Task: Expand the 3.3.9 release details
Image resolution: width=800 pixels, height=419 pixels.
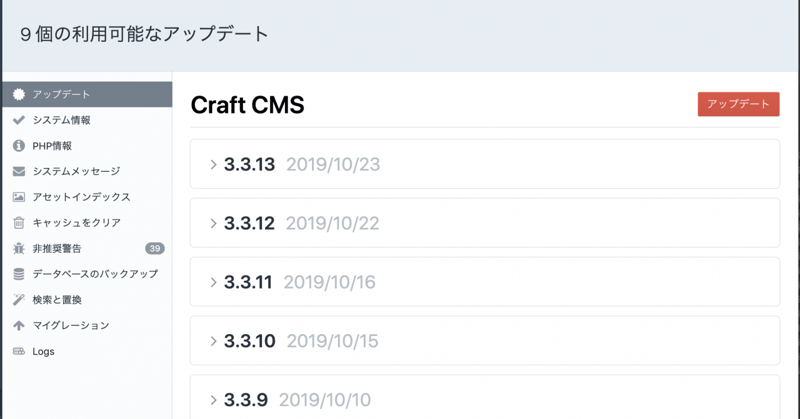Action: click(214, 400)
